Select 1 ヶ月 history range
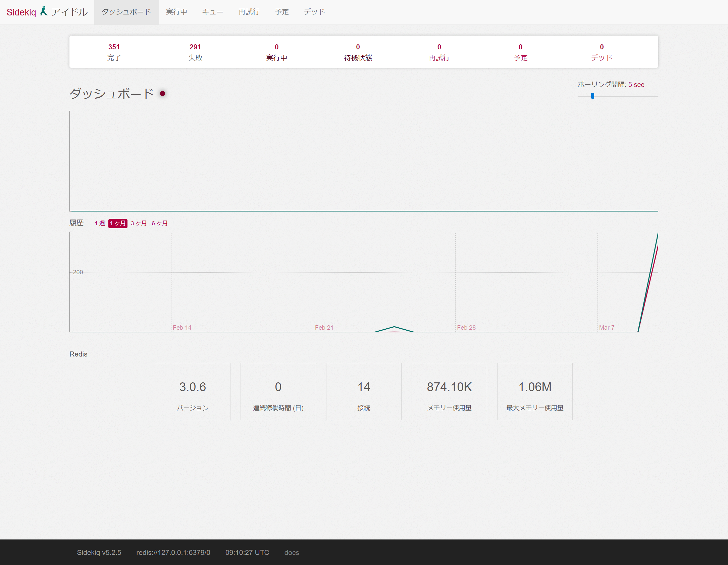 [118, 223]
